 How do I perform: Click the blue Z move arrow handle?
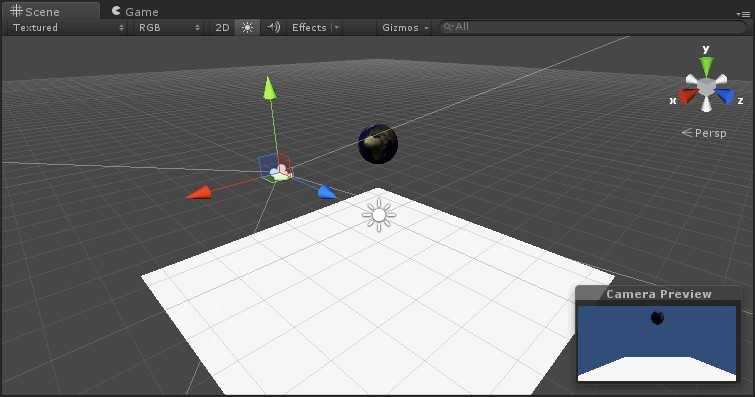pos(327,193)
